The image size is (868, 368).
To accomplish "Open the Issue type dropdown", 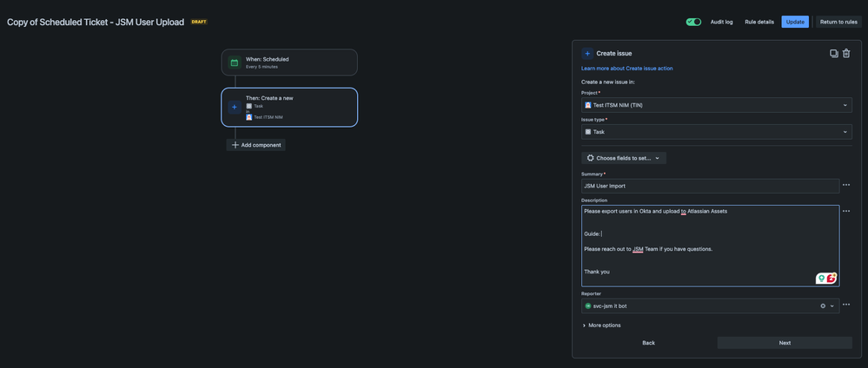I will point(716,132).
